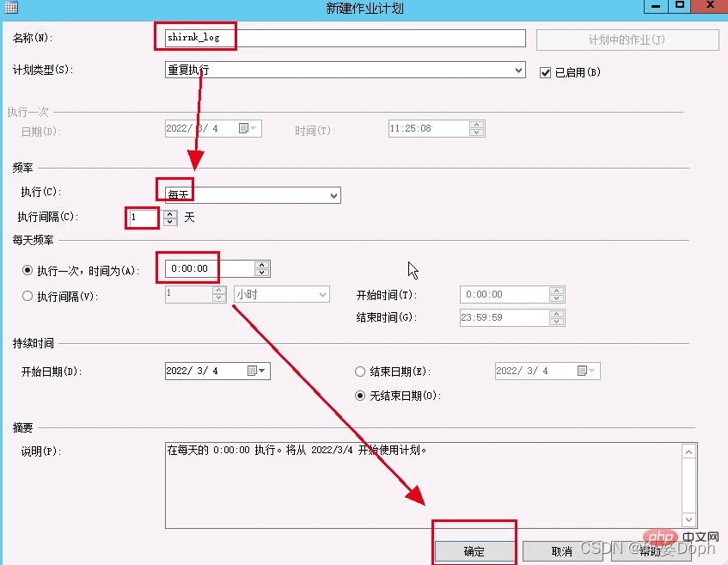Select the 无结束日期 no end date option

tap(360, 396)
